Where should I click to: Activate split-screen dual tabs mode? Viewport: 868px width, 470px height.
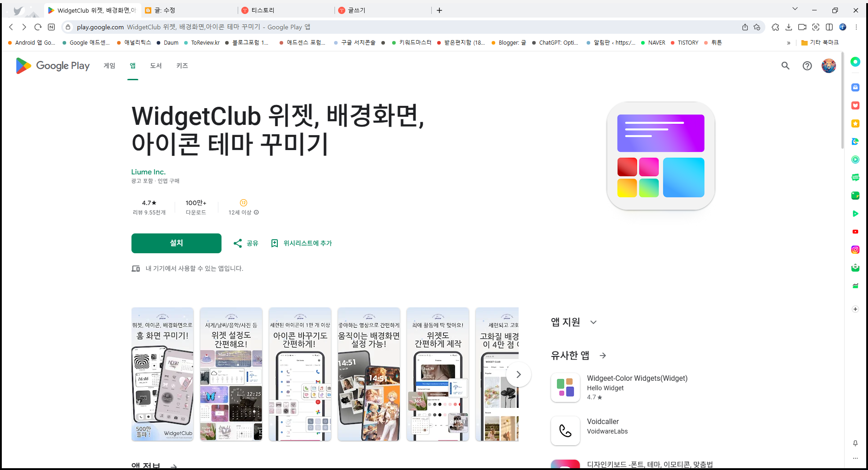[830, 27]
